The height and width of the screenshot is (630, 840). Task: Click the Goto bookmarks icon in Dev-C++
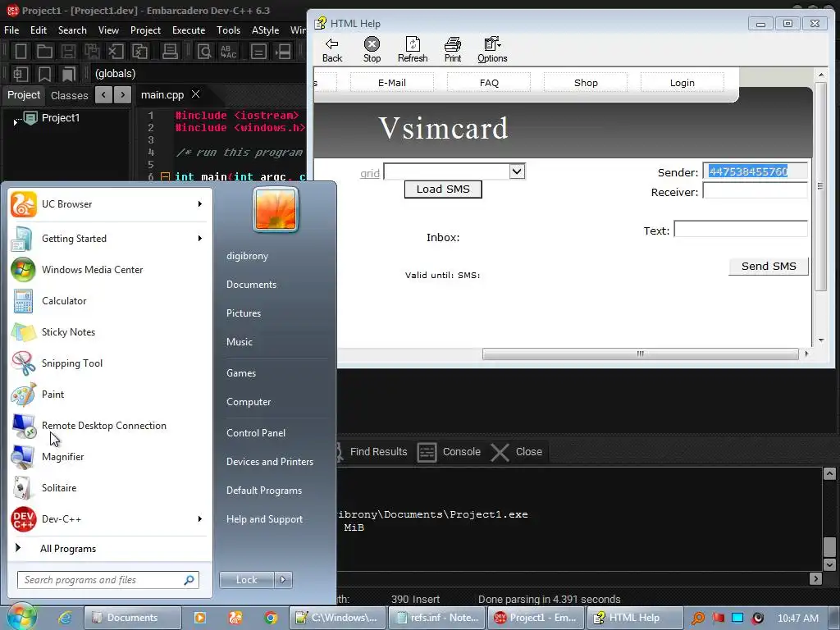(x=69, y=74)
